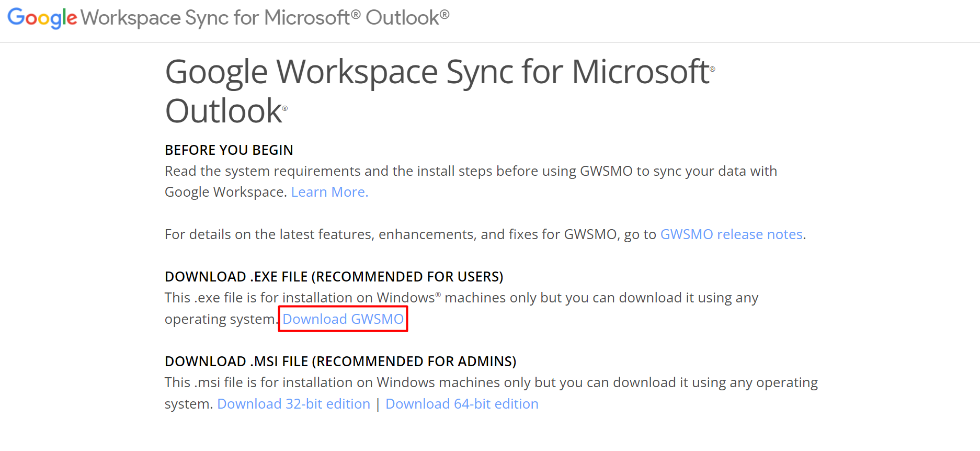Open GWSMO release notes link
980x451 pixels.
click(731, 234)
